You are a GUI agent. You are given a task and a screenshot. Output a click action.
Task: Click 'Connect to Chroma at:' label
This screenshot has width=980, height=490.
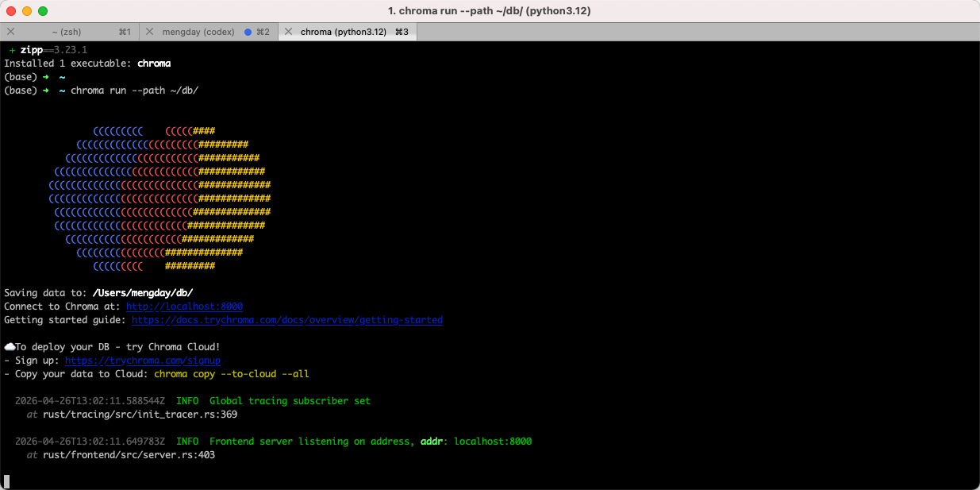pos(62,307)
